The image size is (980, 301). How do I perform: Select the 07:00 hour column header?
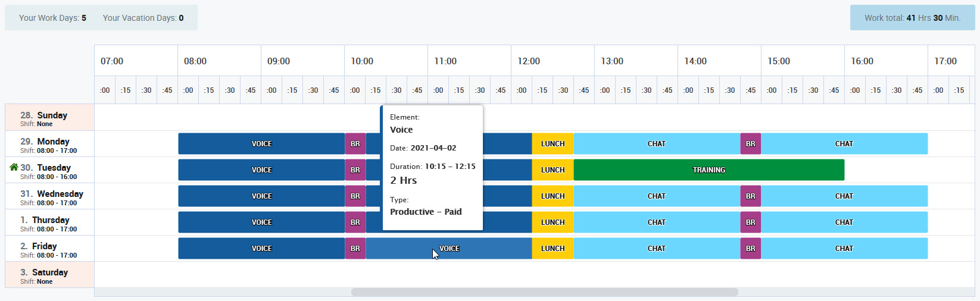pos(112,61)
